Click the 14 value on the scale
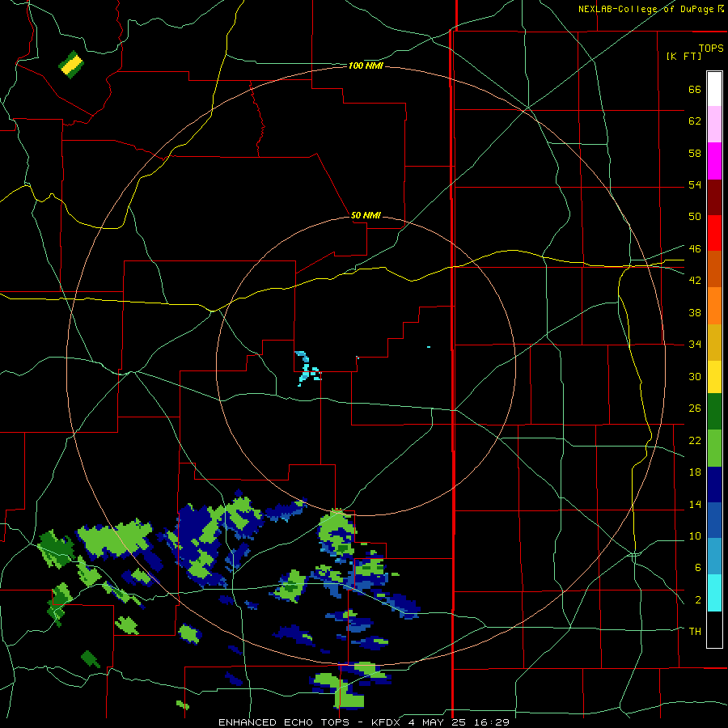The width and height of the screenshot is (728, 728). [x=695, y=504]
